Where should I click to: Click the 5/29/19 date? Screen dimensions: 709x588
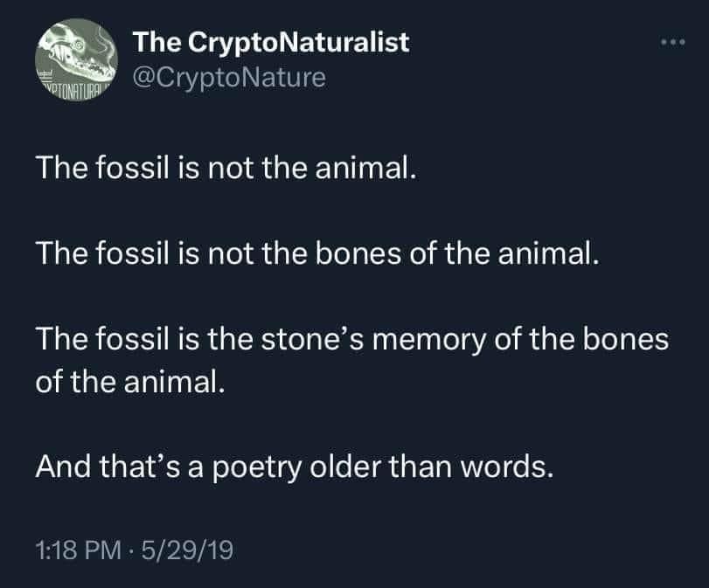pos(186,550)
